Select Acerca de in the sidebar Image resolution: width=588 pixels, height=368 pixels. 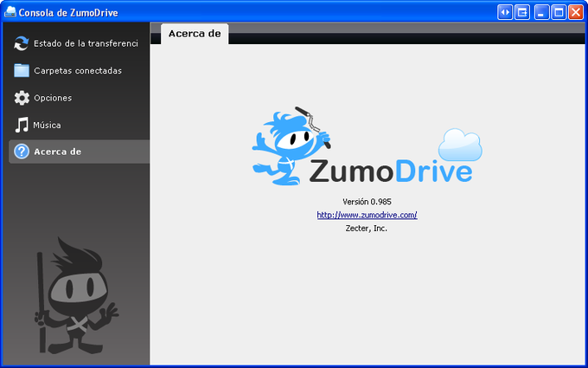pyautogui.click(x=79, y=152)
